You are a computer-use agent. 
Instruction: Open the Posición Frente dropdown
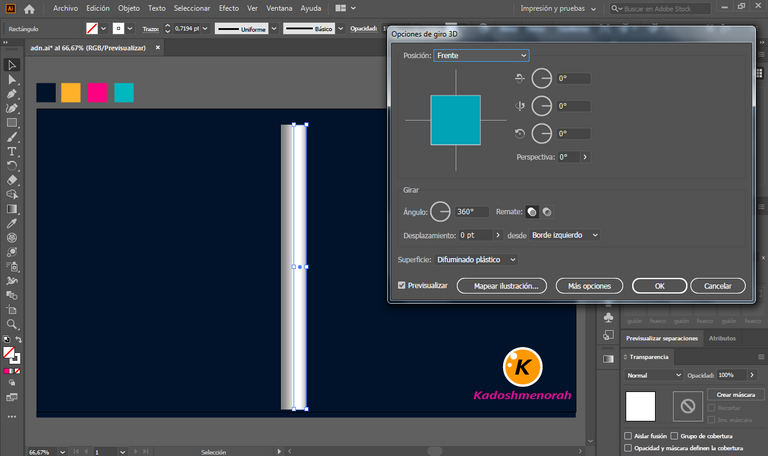(x=481, y=55)
